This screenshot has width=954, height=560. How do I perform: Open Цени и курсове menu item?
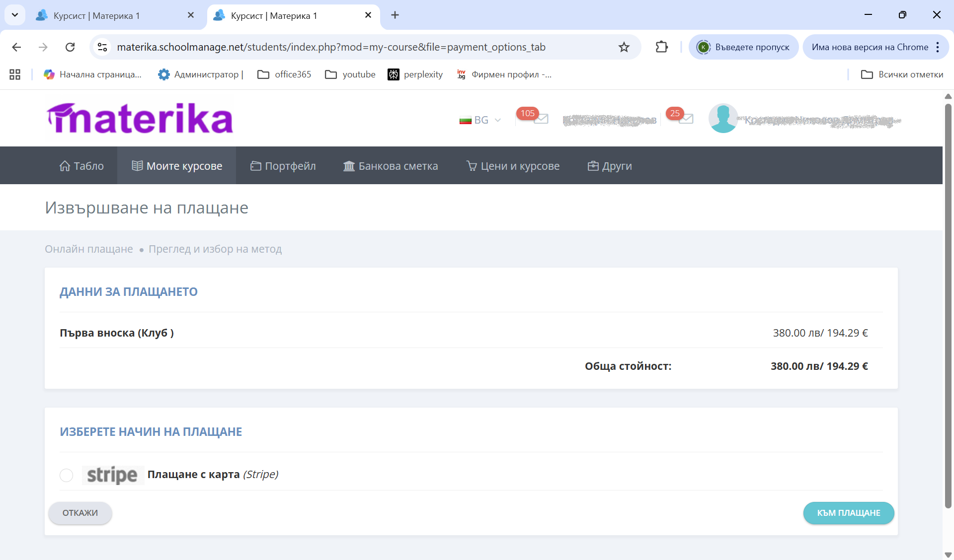point(513,166)
